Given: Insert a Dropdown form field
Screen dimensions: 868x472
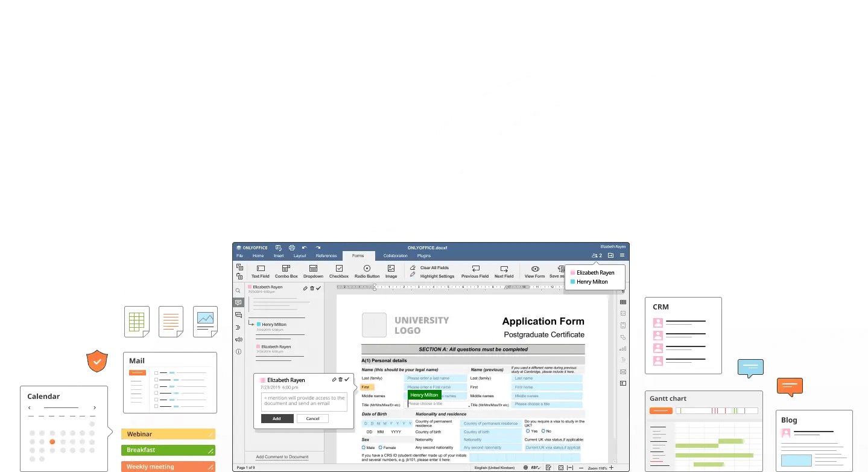Looking at the screenshot, I should pos(313,272).
